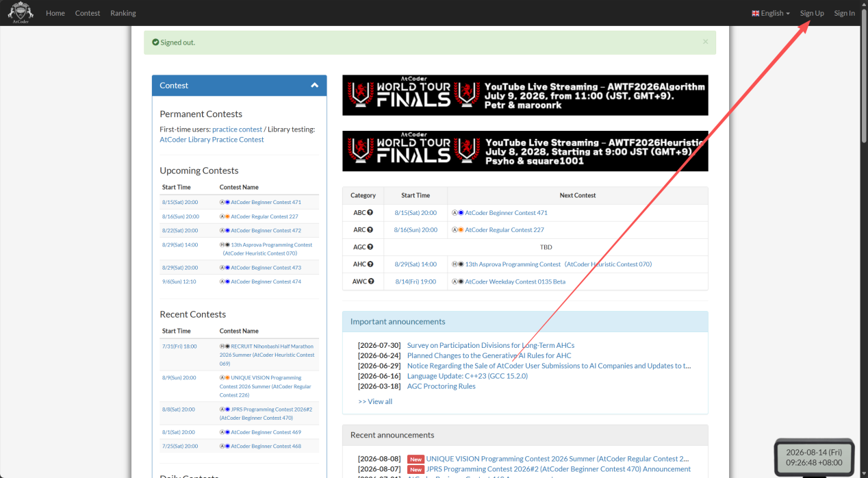Click the AGC category help icon

(370, 247)
